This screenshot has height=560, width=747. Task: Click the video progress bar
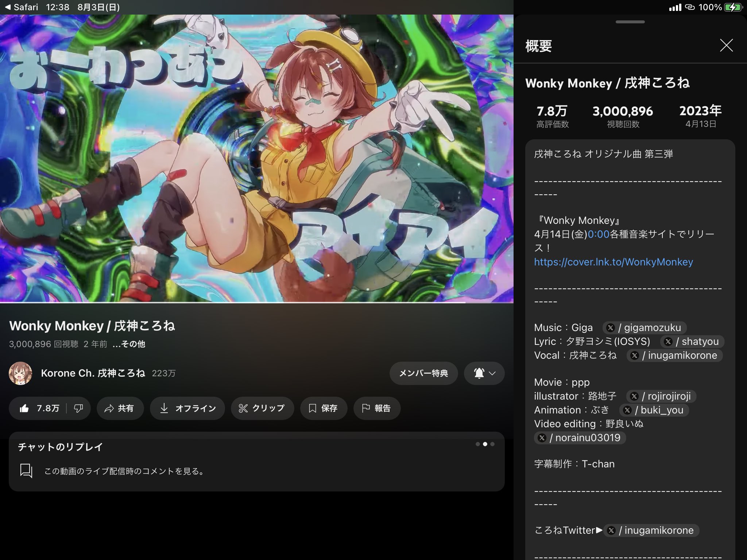tap(255, 302)
